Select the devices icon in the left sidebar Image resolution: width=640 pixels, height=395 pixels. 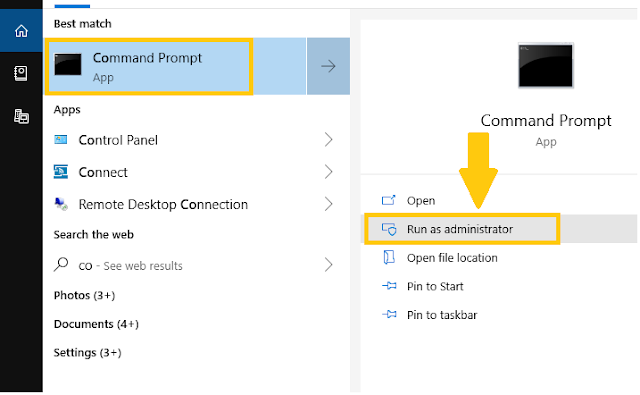point(21,116)
